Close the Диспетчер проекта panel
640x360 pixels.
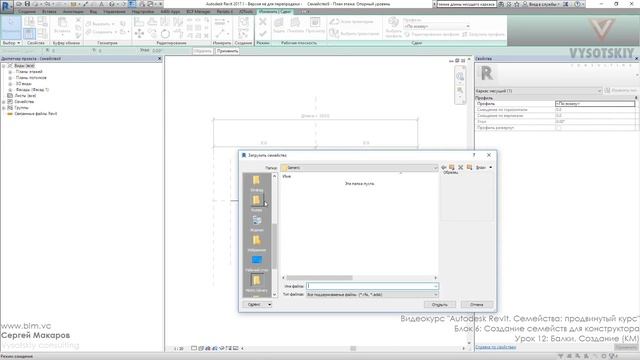[x=160, y=59]
